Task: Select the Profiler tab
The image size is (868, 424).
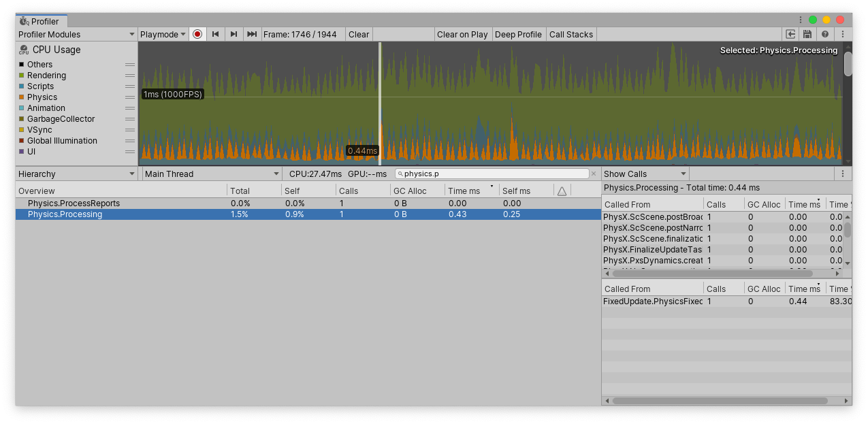Action: click(41, 21)
